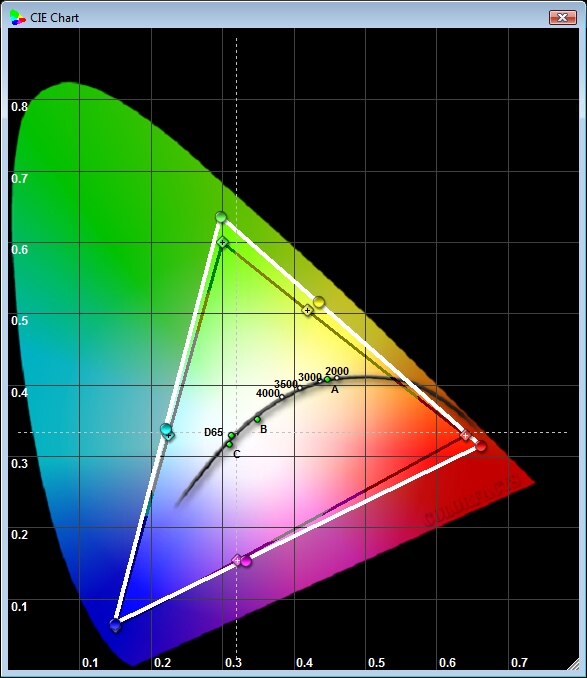Select the yellow target diamond marker
The image size is (587, 678).
307,310
